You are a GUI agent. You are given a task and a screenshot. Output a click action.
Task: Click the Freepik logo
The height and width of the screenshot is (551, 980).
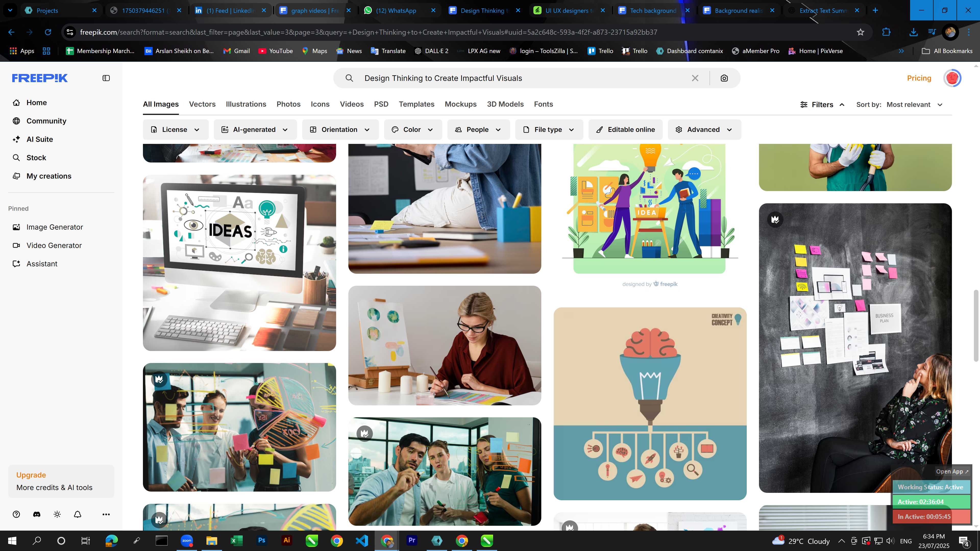point(40,78)
